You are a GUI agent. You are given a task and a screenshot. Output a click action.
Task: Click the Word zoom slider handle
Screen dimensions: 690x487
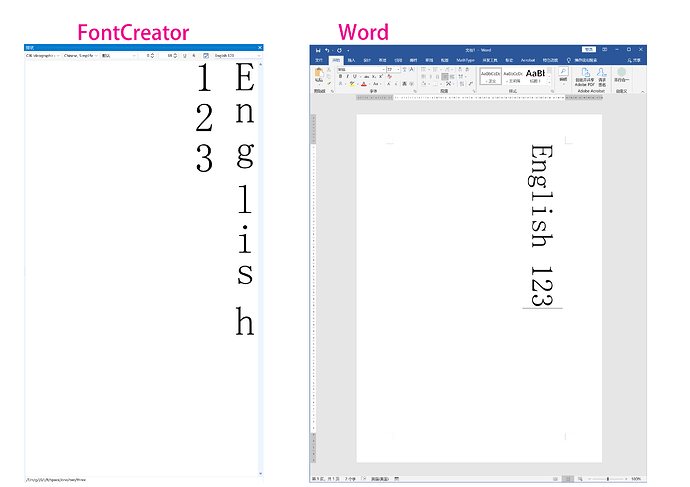608,479
